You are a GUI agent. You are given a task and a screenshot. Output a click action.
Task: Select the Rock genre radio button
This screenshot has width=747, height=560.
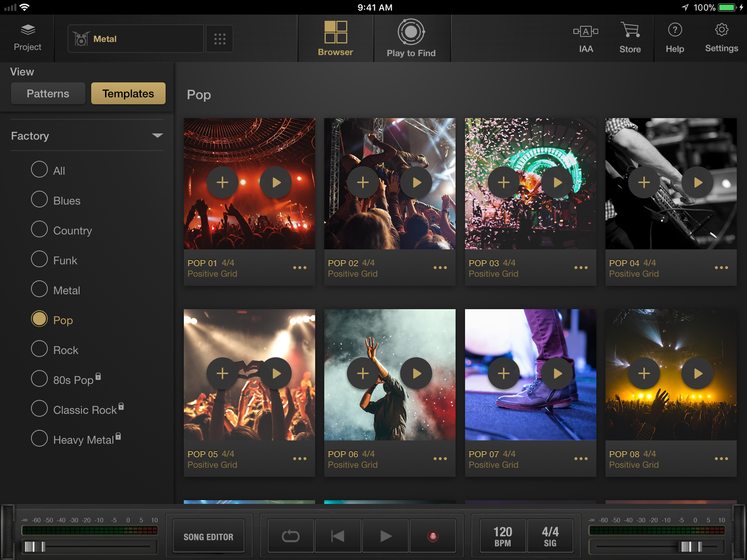pyautogui.click(x=39, y=349)
